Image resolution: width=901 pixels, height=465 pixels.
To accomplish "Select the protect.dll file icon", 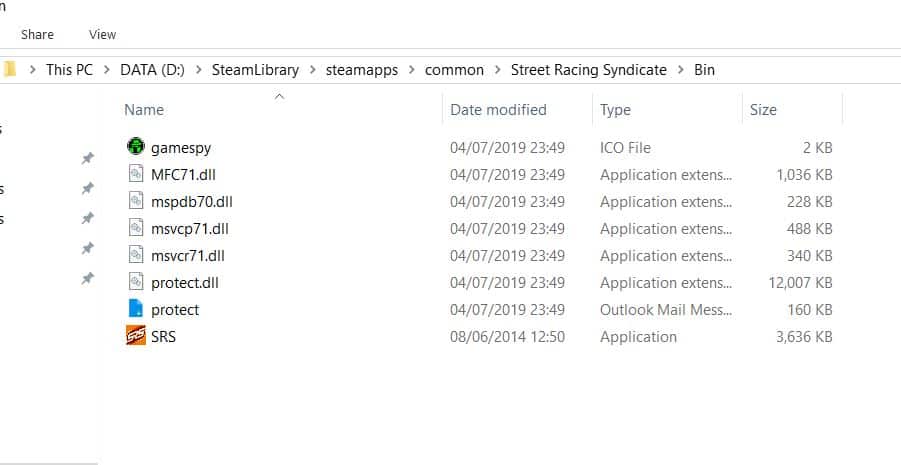I will tap(136, 282).
